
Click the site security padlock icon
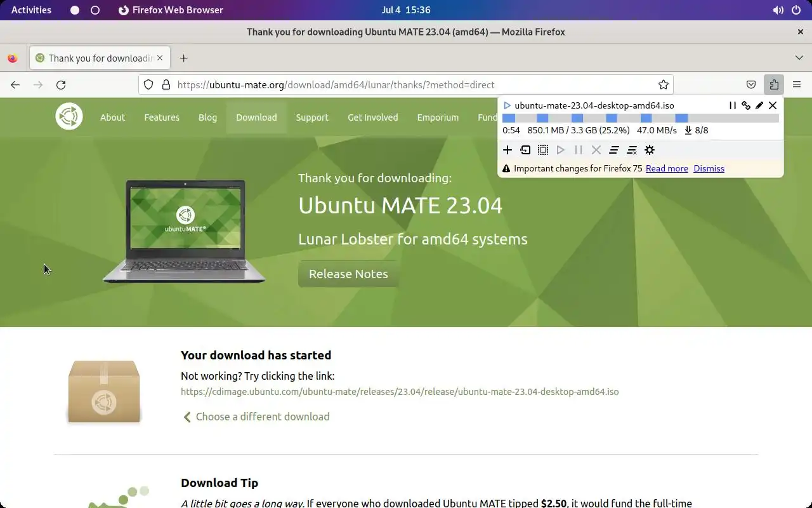166,84
